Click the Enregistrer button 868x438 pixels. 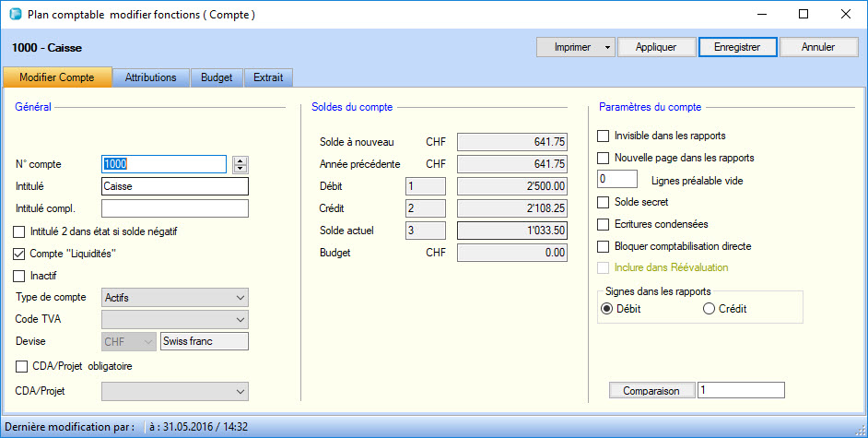point(737,47)
